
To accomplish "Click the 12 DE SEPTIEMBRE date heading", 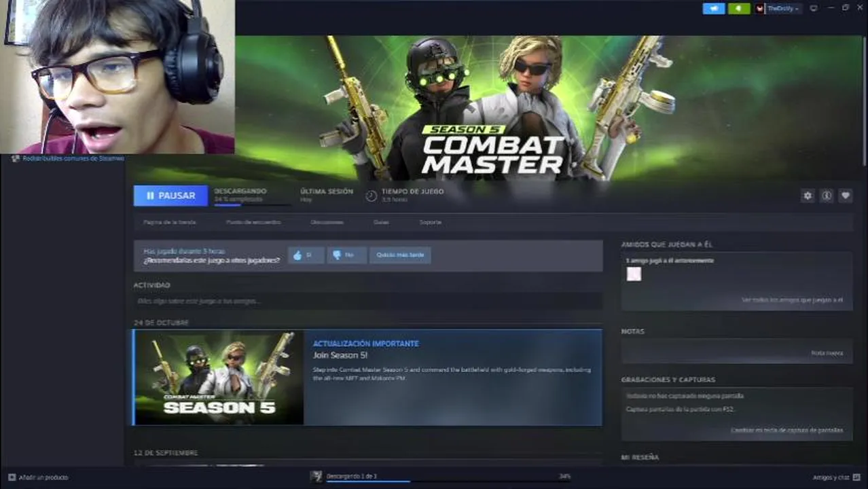I will (x=166, y=453).
